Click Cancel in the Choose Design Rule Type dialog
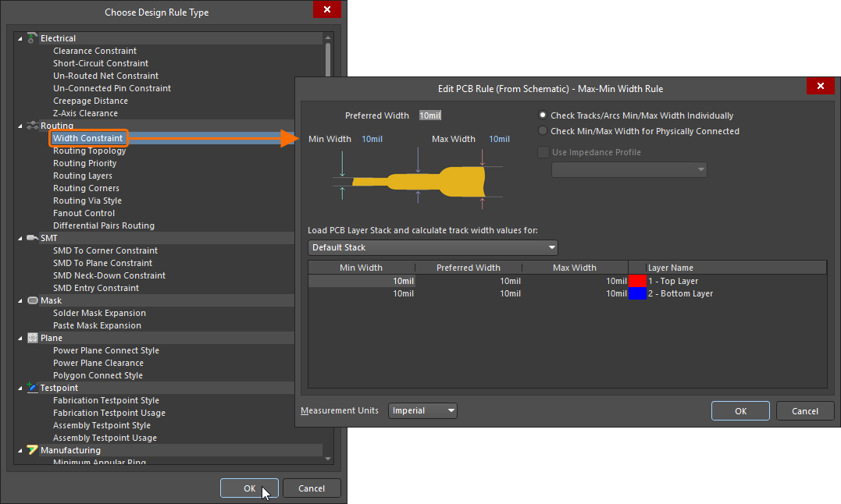This screenshot has width=841, height=504. [311, 488]
